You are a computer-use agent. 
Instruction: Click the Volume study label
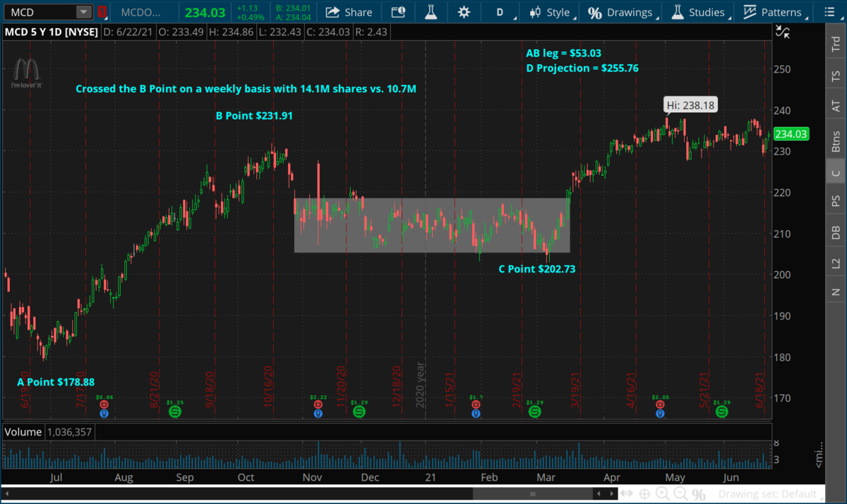pos(23,431)
